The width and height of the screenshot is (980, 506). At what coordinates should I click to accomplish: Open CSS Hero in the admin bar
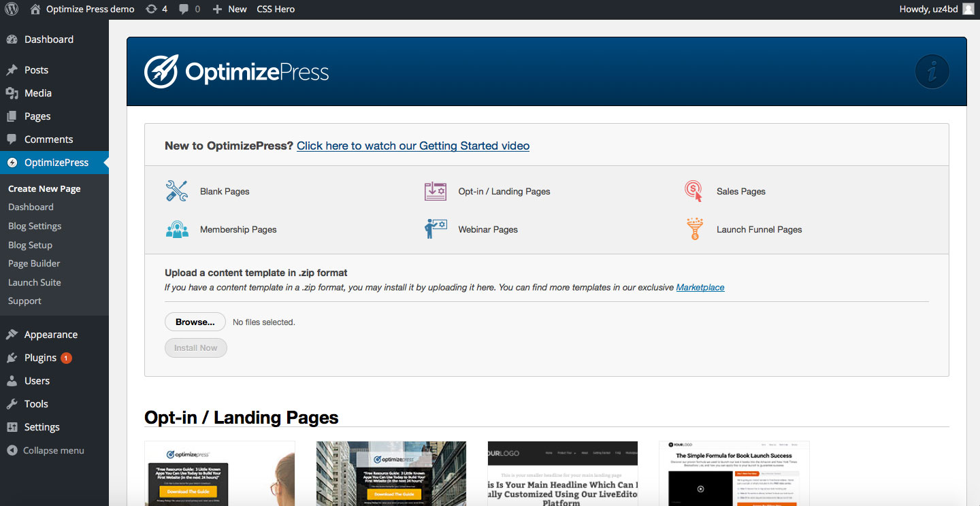276,10
